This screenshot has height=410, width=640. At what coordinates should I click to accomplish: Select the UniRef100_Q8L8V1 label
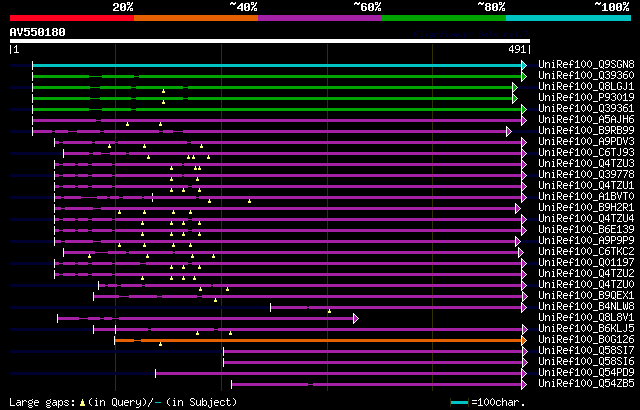point(586,318)
